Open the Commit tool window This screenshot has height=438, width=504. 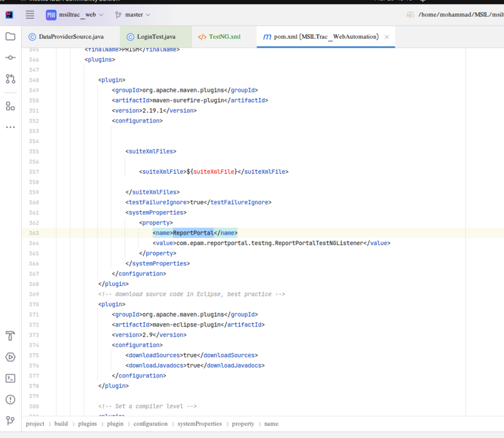(x=10, y=57)
